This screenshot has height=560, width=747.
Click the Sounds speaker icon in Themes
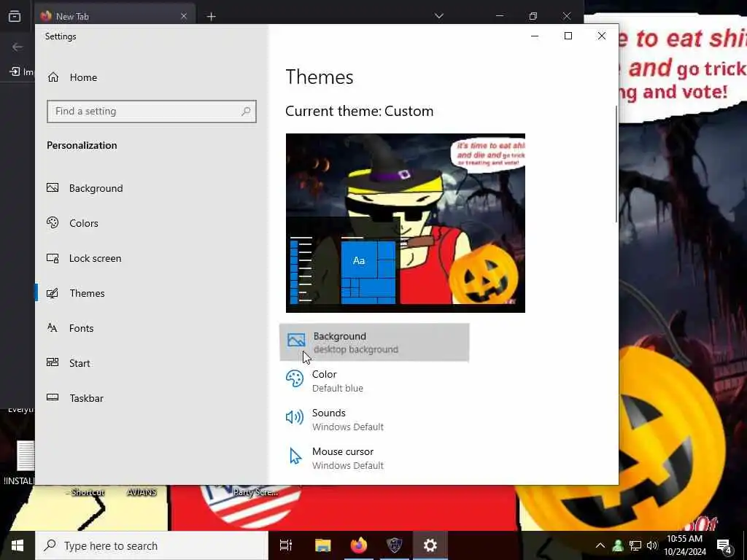point(295,417)
